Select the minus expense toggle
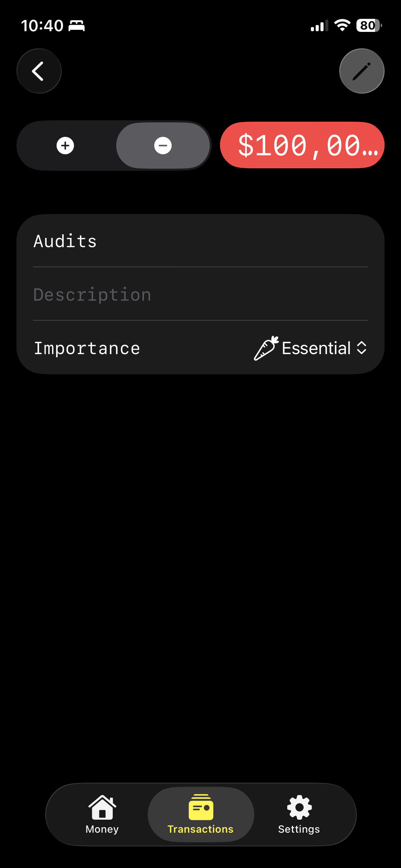Screen dimensions: 401x868 click(163, 146)
